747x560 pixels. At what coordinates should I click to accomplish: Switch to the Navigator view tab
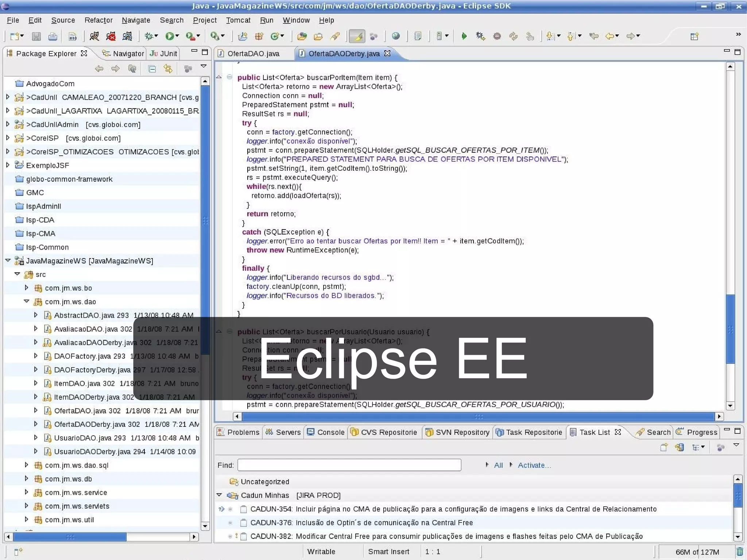point(123,54)
